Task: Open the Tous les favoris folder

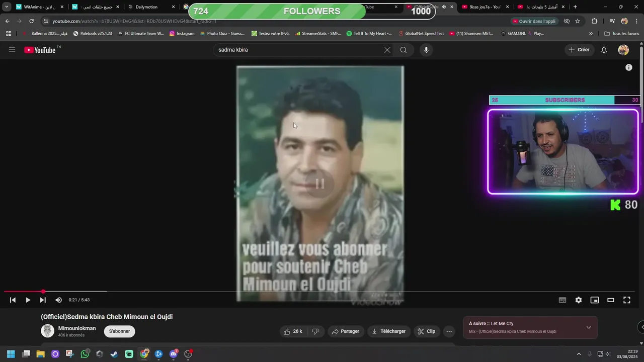Action: click(x=622, y=34)
